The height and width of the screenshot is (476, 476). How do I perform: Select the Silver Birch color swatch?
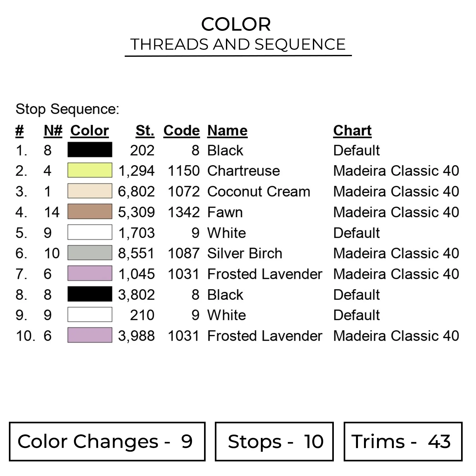pyautogui.click(x=90, y=253)
